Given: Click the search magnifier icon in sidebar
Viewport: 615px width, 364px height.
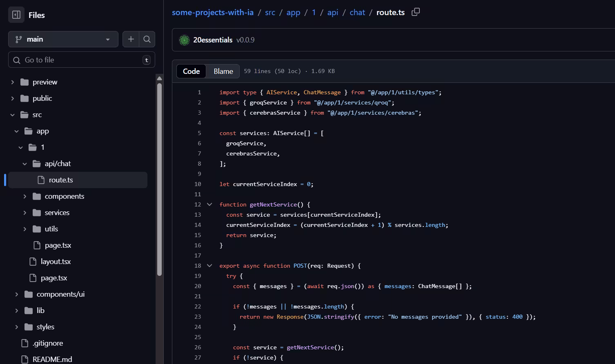Looking at the screenshot, I should (x=147, y=39).
